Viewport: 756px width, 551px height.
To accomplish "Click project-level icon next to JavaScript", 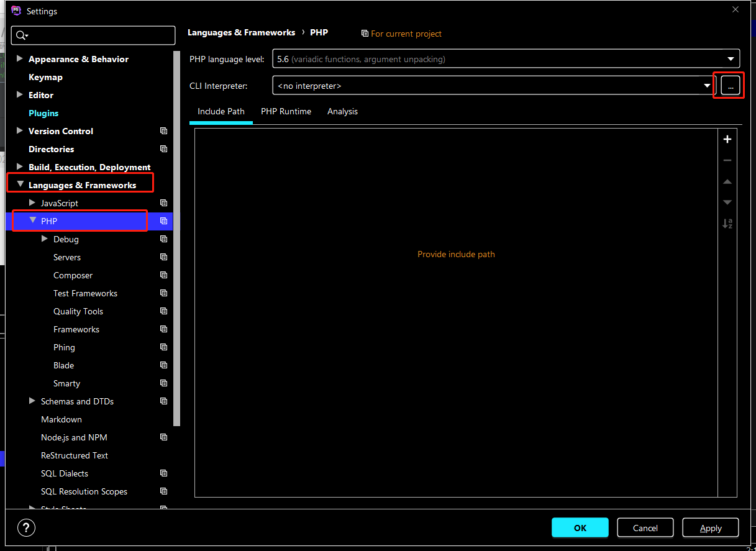I will [x=164, y=203].
